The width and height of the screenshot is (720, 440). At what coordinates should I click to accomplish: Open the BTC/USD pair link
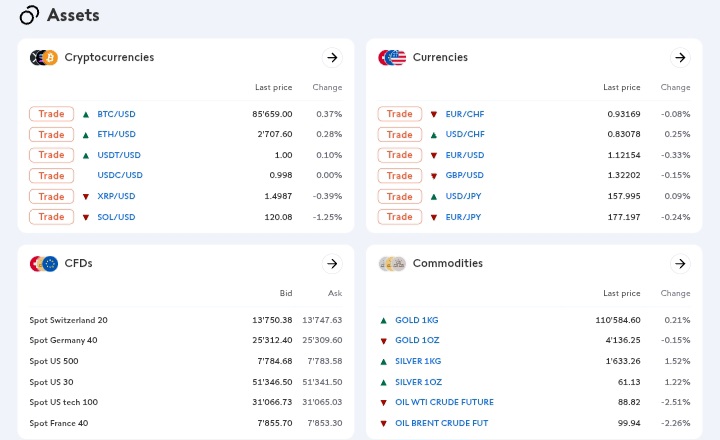[116, 114]
